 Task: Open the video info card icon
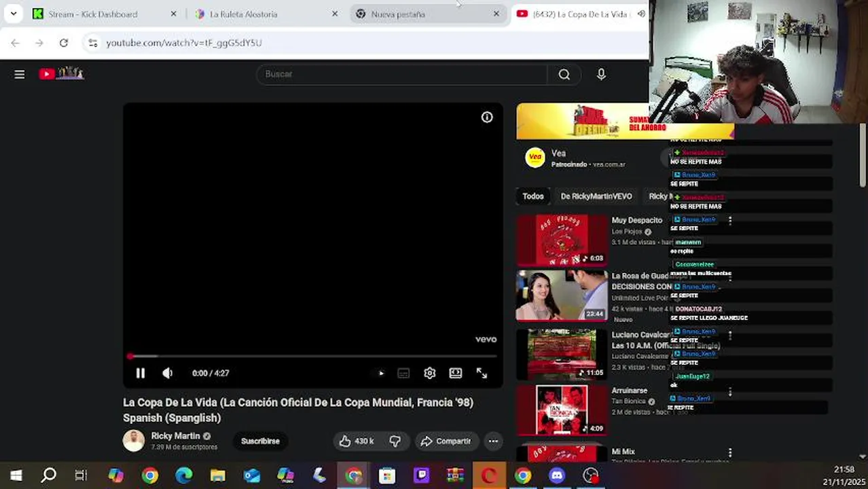(487, 117)
